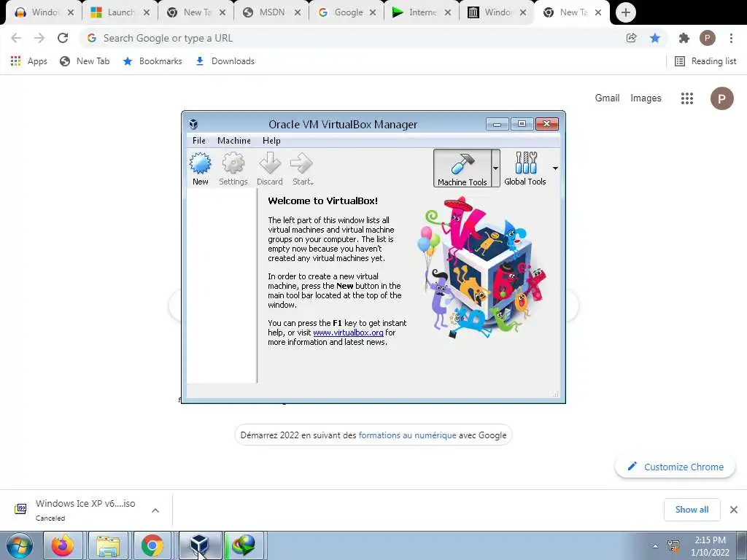747x560 pixels.
Task: Select the Machine Tools button
Action: click(x=462, y=168)
